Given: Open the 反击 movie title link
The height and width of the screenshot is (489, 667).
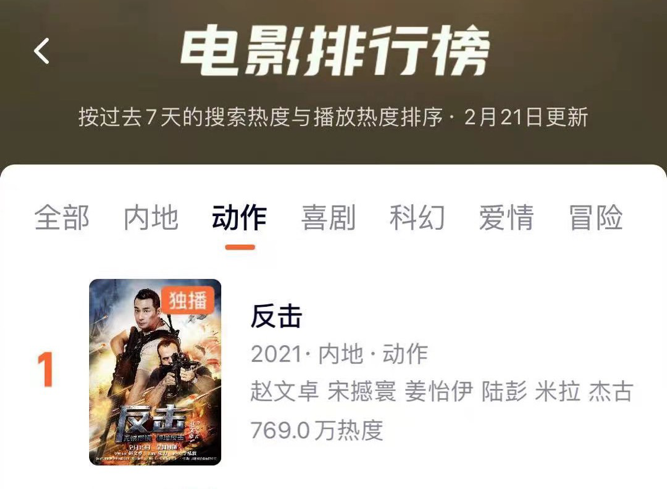Looking at the screenshot, I should [276, 317].
